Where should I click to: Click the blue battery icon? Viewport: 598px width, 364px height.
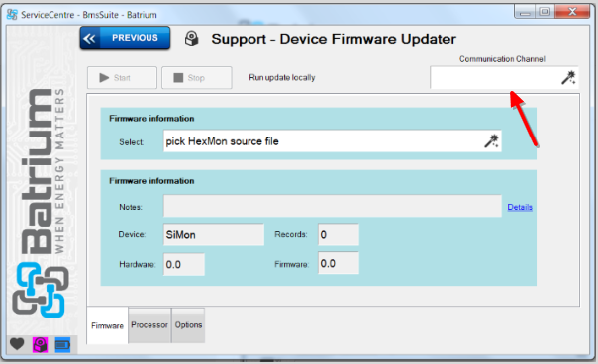click(x=62, y=345)
